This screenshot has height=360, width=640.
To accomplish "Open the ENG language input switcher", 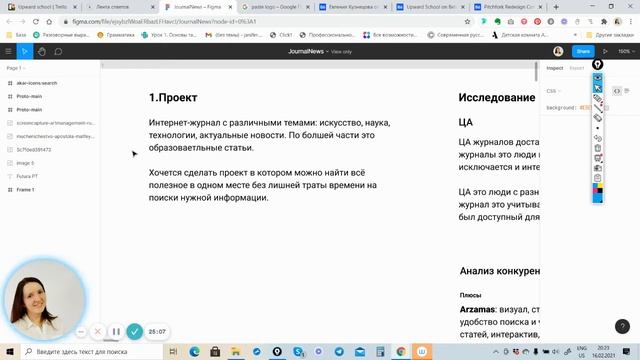I will pyautogui.click(x=582, y=351).
